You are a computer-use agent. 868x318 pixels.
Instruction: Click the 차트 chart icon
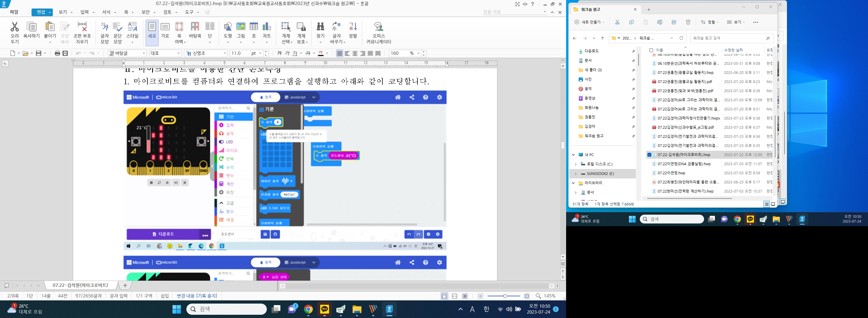(x=267, y=27)
